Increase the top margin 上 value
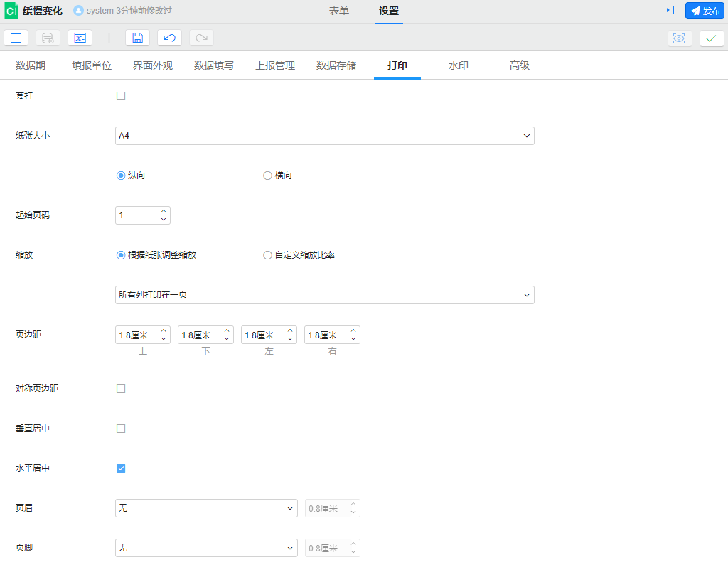 (x=164, y=330)
